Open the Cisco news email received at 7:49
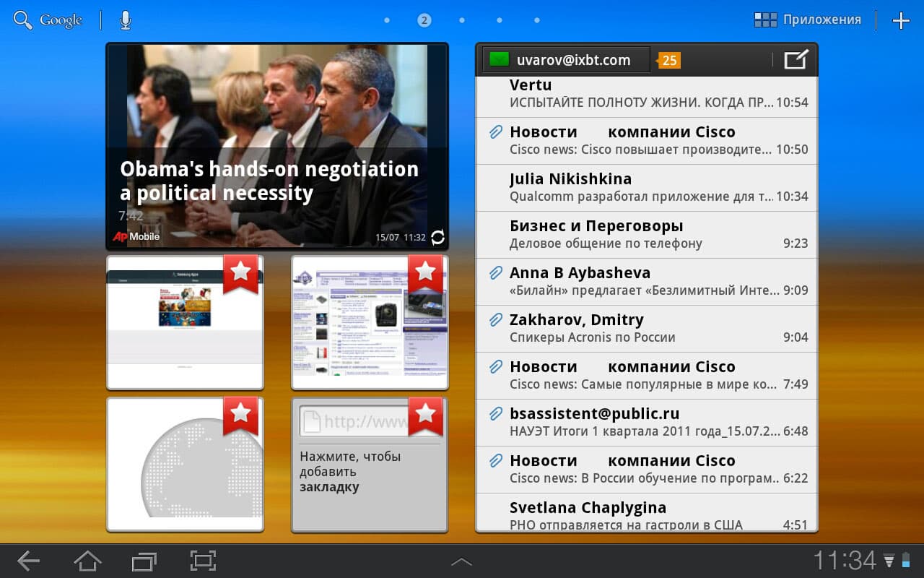Viewport: 924px width, 578px height. [646, 376]
